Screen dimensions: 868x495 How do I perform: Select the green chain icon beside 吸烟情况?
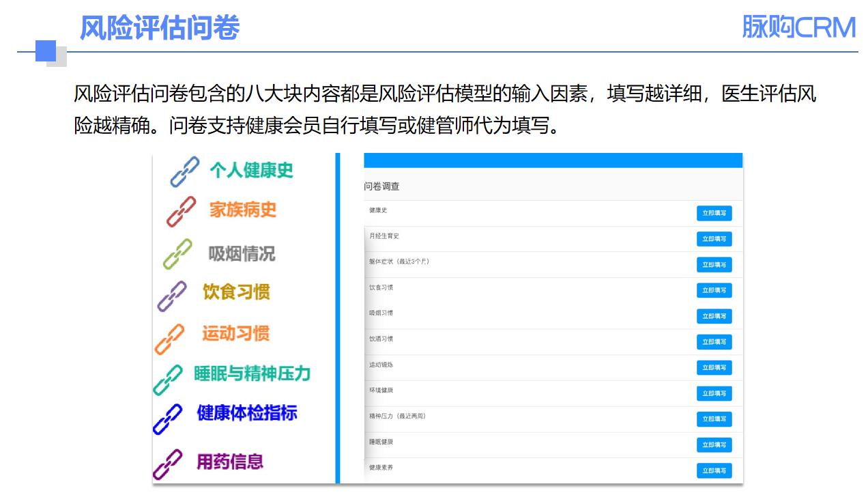pyautogui.click(x=178, y=254)
